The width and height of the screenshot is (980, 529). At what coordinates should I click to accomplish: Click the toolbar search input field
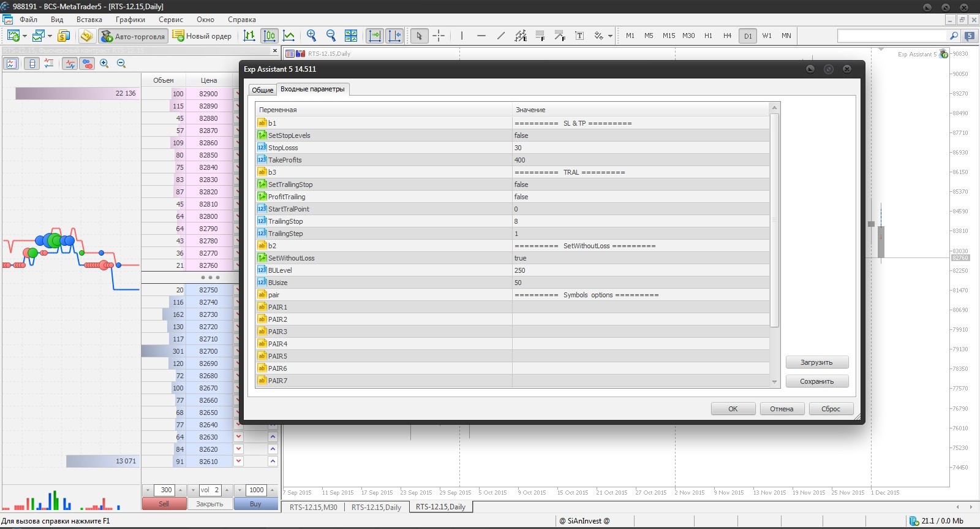click(892, 36)
